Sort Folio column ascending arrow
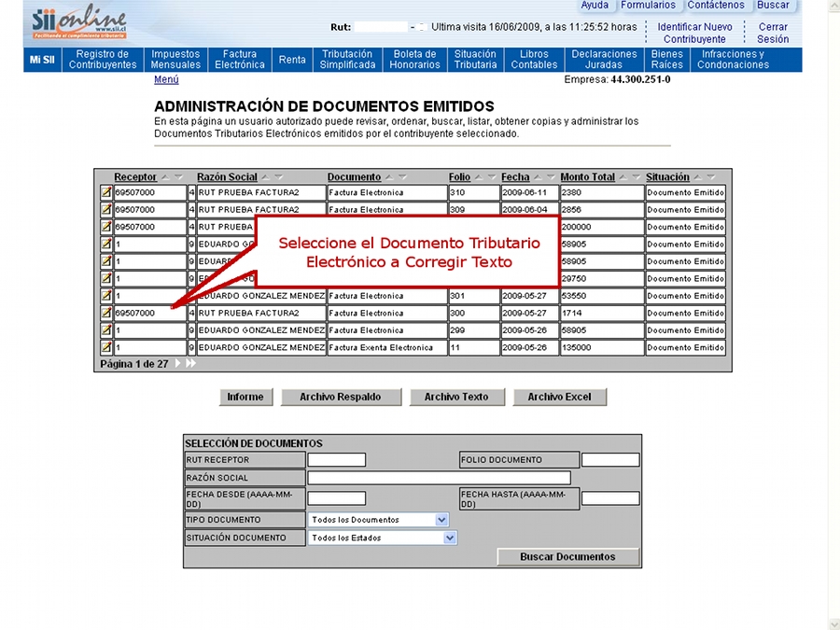Screen dimensions: 840x630 (x=479, y=176)
